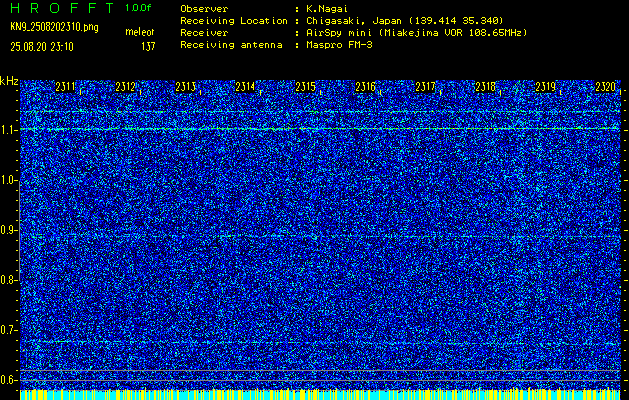Click the 1.1 frequency axis label
This screenshot has height=400, width=629.
click(x=8, y=130)
